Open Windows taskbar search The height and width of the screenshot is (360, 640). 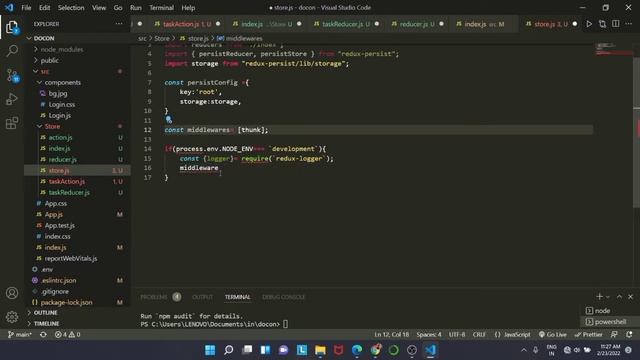pos(229,350)
